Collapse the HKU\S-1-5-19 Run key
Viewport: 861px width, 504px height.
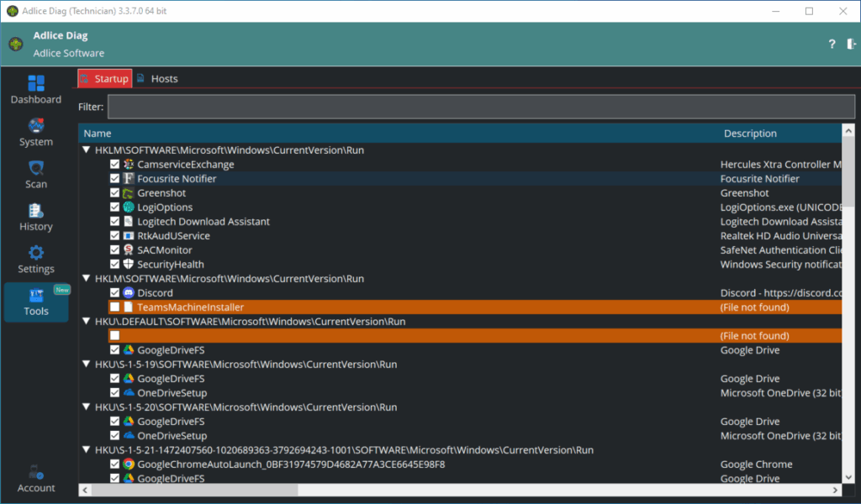point(87,365)
